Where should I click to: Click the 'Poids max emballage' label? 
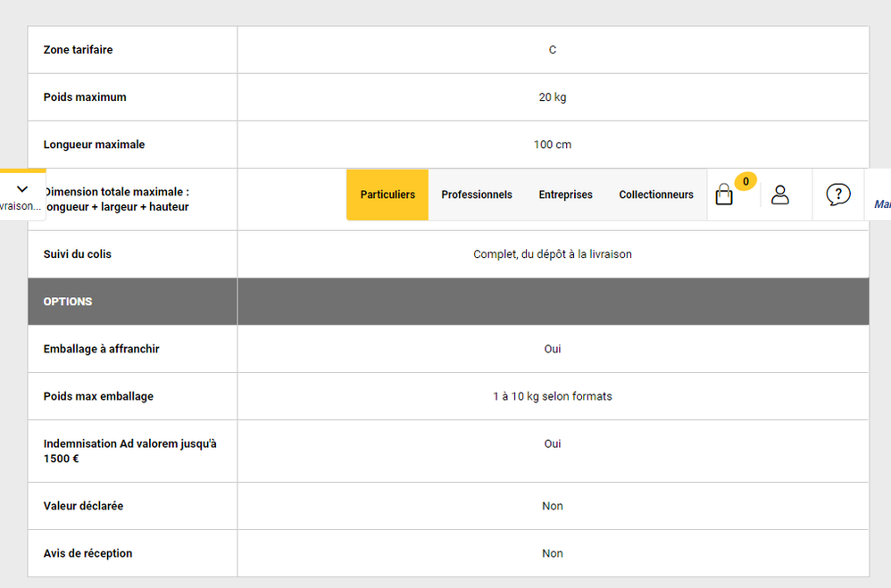(x=98, y=396)
